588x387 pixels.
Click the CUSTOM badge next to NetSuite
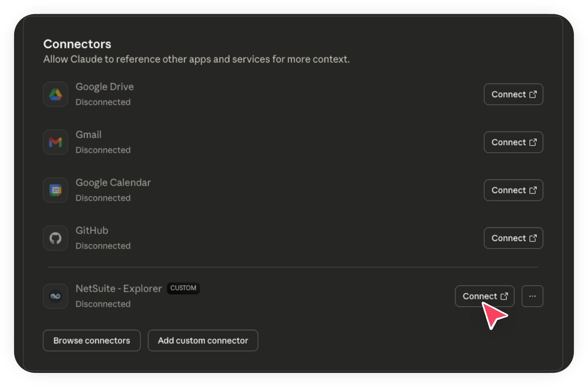184,288
